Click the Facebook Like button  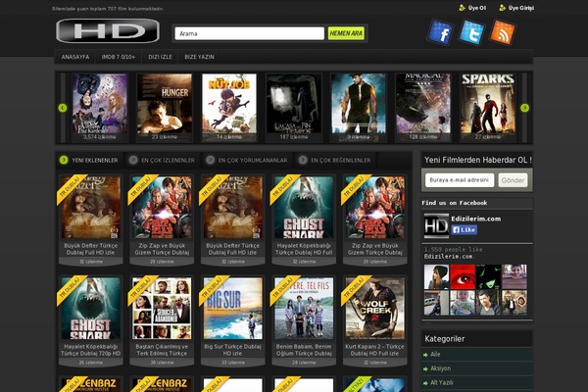[x=465, y=230]
